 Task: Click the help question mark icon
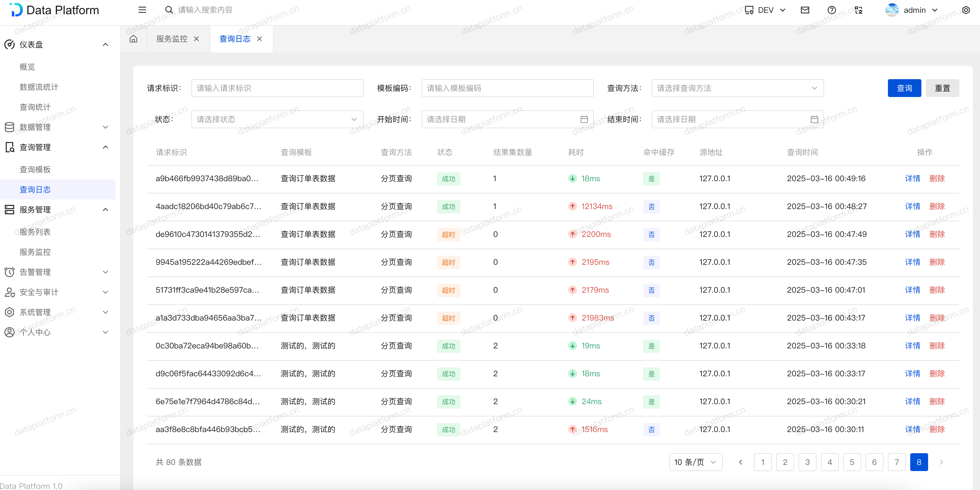(x=832, y=10)
